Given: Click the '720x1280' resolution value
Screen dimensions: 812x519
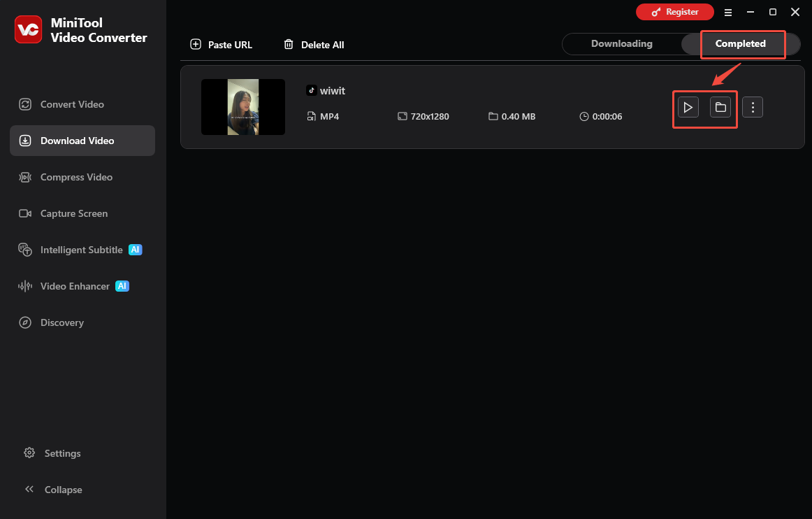Looking at the screenshot, I should coord(430,117).
